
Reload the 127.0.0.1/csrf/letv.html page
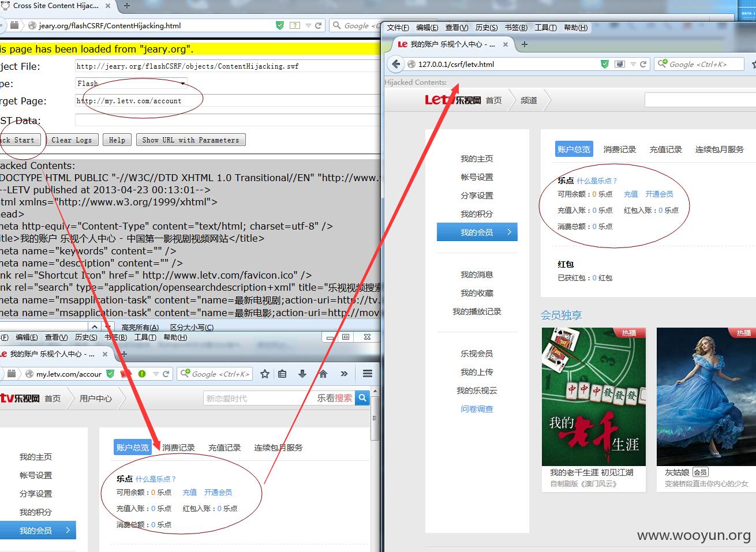[x=643, y=64]
